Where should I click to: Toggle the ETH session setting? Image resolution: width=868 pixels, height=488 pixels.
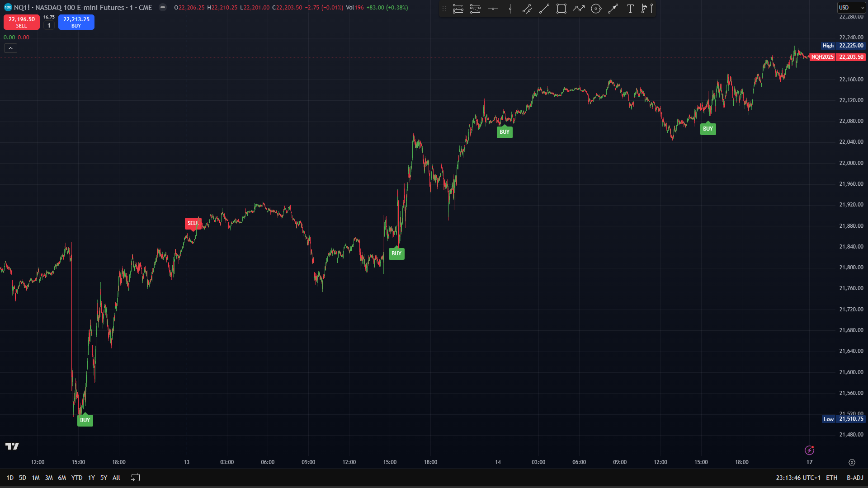click(x=832, y=478)
